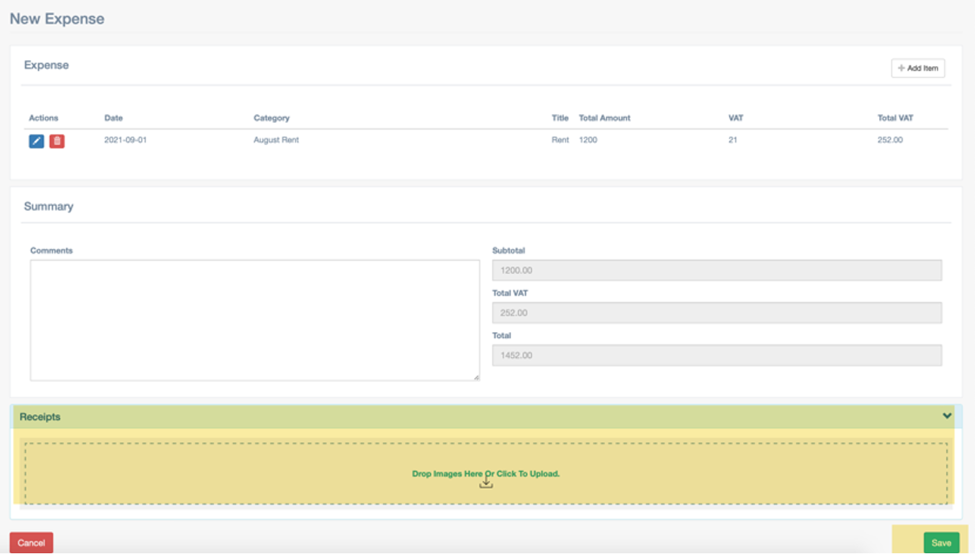Click the Category column header
The height and width of the screenshot is (560, 975).
pyautogui.click(x=271, y=118)
